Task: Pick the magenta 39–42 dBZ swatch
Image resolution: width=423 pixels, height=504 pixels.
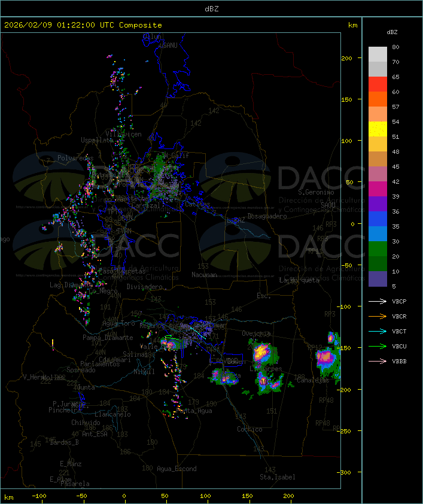Action: click(x=378, y=189)
